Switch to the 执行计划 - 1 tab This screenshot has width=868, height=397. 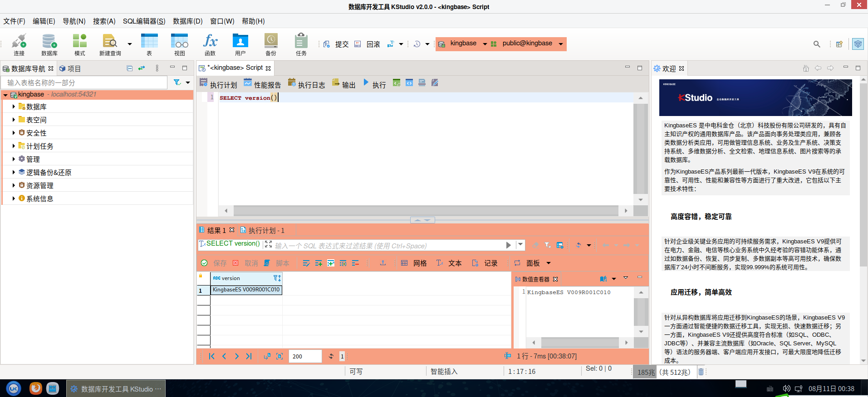[x=262, y=231]
